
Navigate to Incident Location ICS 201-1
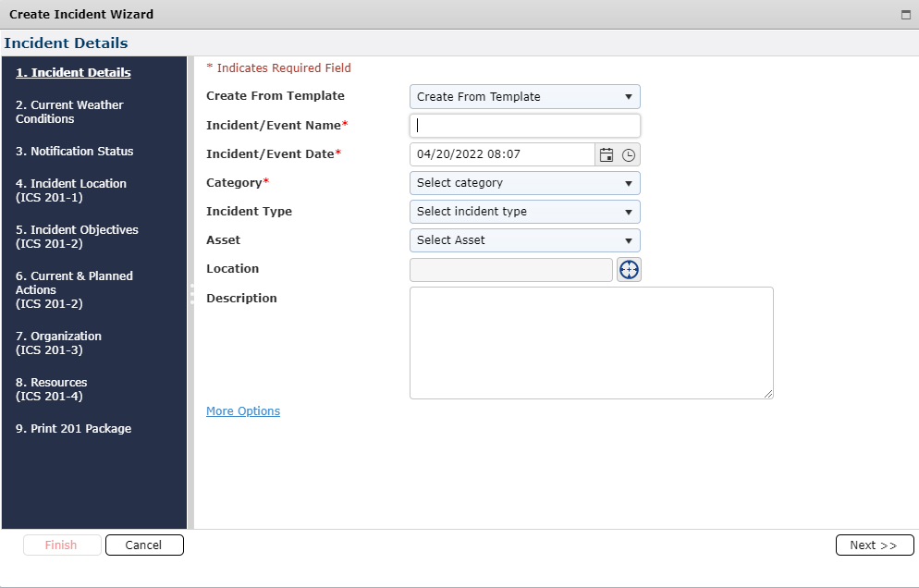click(x=70, y=190)
